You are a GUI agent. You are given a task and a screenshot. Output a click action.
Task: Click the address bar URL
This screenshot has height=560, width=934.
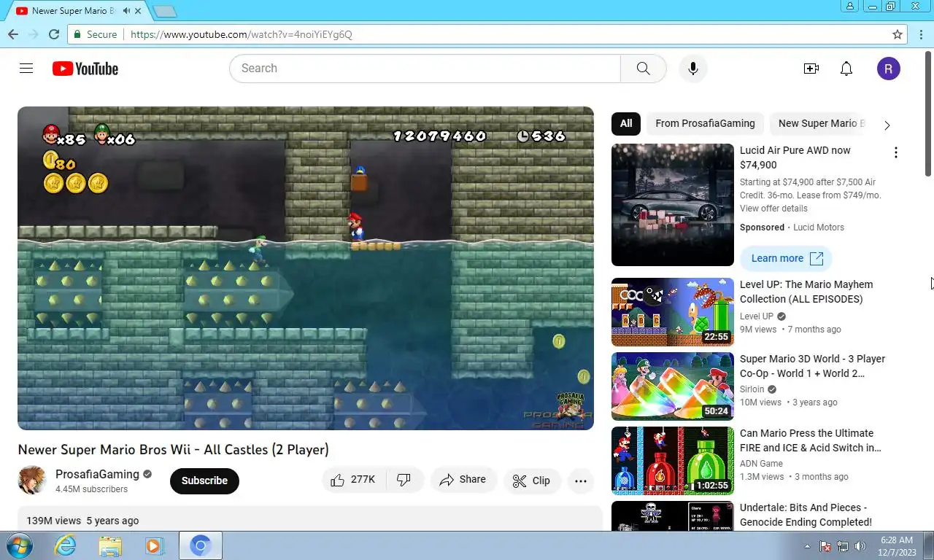(x=241, y=34)
